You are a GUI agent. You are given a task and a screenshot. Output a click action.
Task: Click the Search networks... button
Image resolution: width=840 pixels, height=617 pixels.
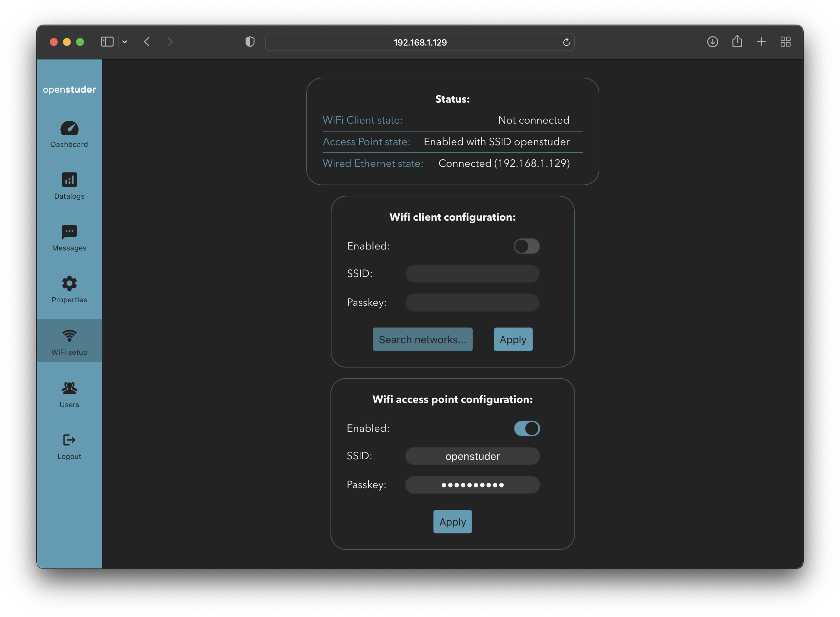pos(422,340)
